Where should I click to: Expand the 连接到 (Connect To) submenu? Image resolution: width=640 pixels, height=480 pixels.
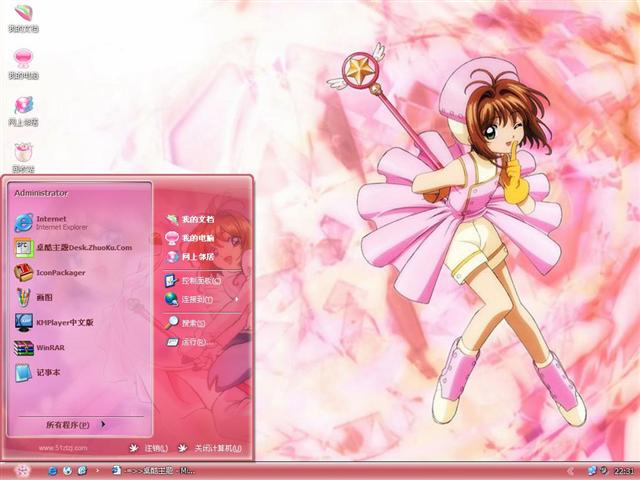coord(200,298)
